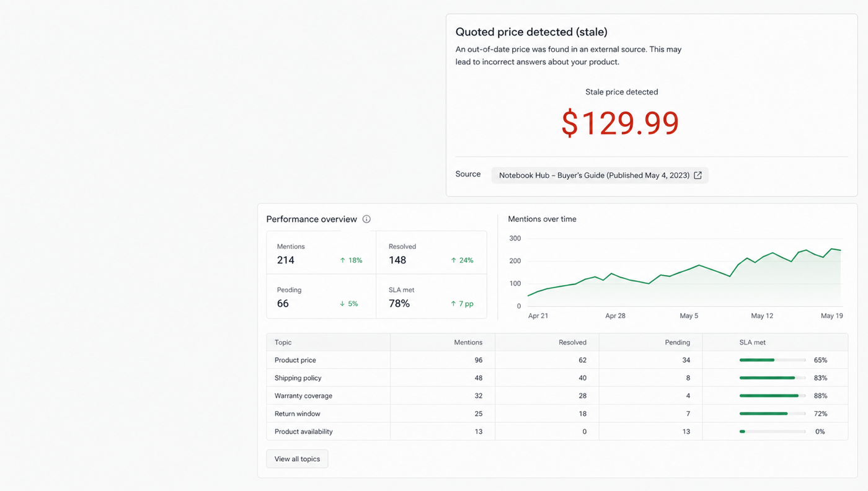Open the Product availability topic row
868x491 pixels.
557,431
